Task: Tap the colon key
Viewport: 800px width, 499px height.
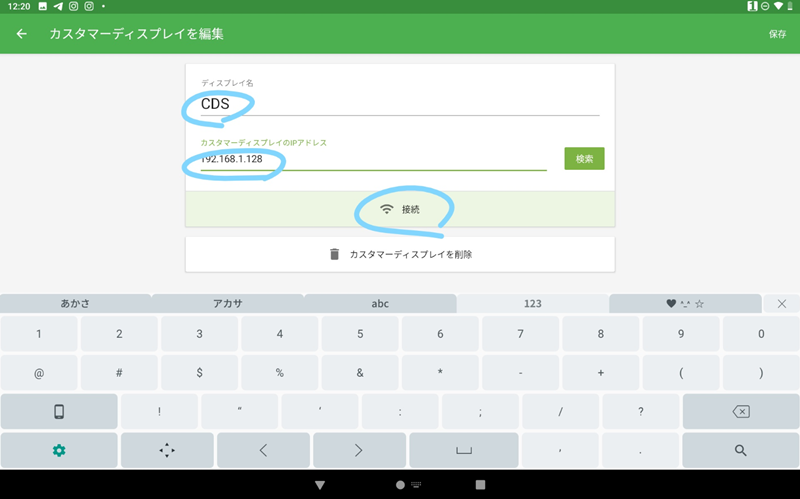Action: 400,411
